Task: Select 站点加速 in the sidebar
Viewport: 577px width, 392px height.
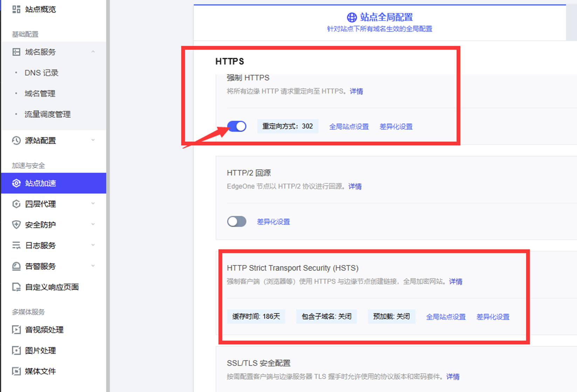Action: (x=54, y=183)
